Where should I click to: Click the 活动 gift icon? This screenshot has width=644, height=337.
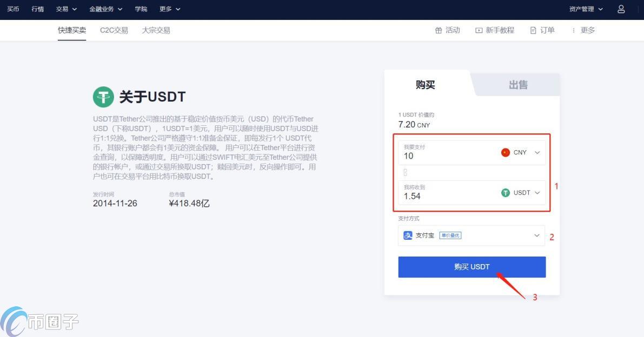[x=438, y=30]
